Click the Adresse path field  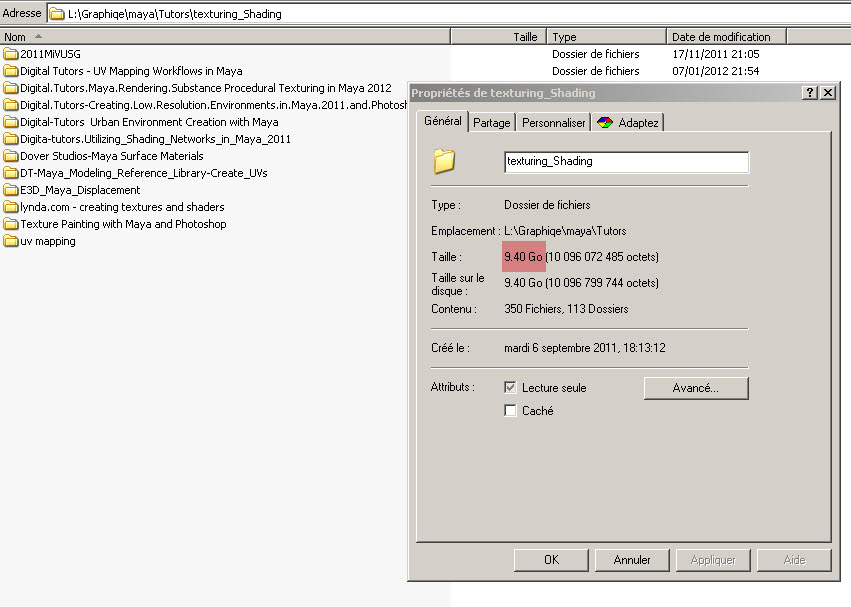click(448, 14)
